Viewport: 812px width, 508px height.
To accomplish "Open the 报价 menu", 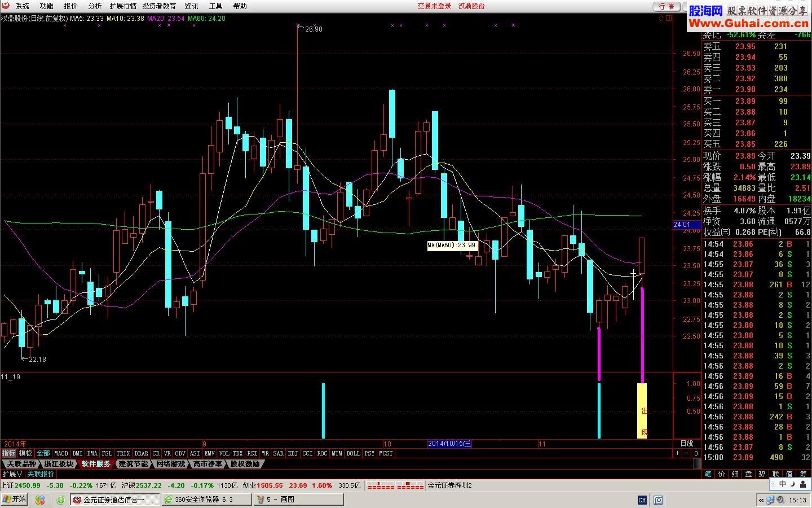I will (x=70, y=6).
